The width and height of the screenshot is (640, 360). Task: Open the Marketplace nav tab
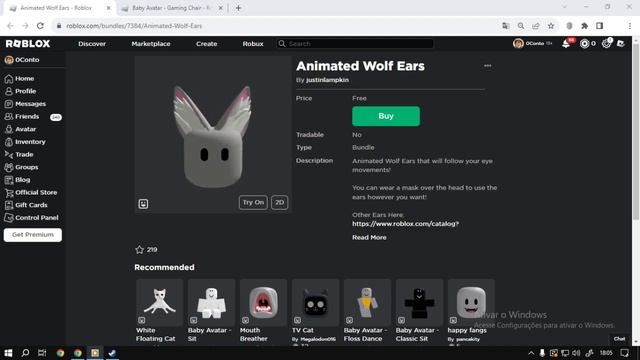pyautogui.click(x=151, y=44)
